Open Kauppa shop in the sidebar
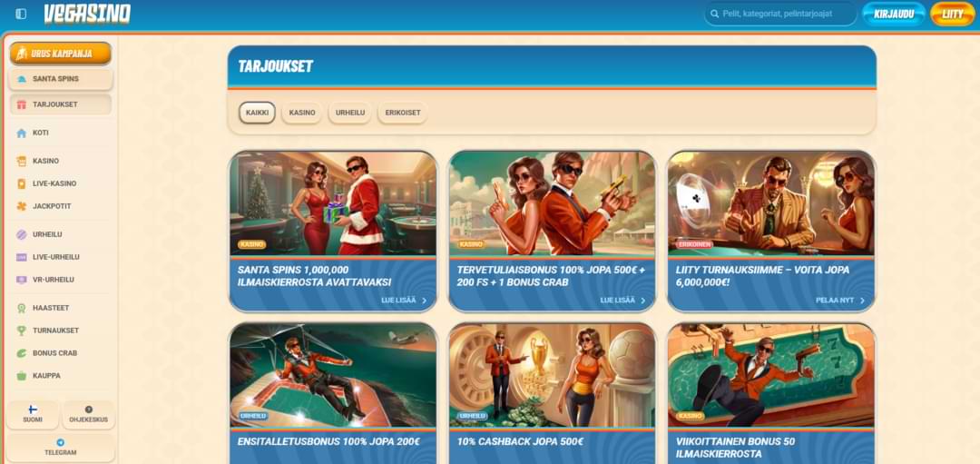This screenshot has width=980, height=464. coord(45,376)
